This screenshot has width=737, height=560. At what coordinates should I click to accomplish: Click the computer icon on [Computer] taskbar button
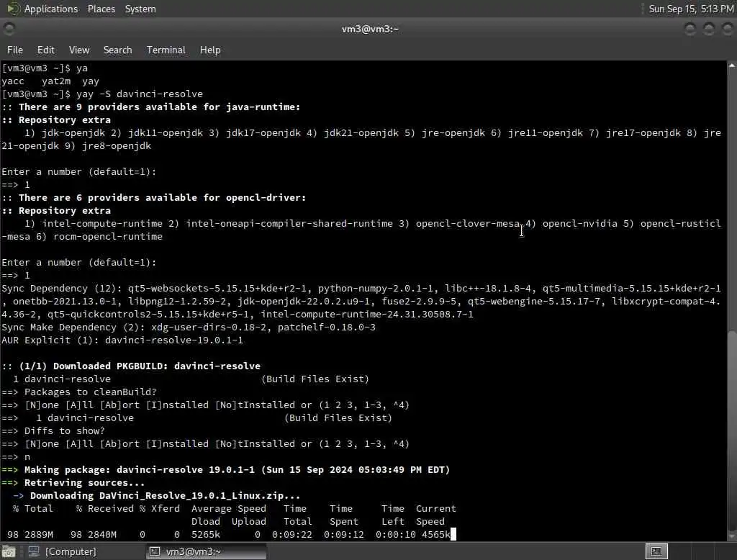[x=34, y=551]
